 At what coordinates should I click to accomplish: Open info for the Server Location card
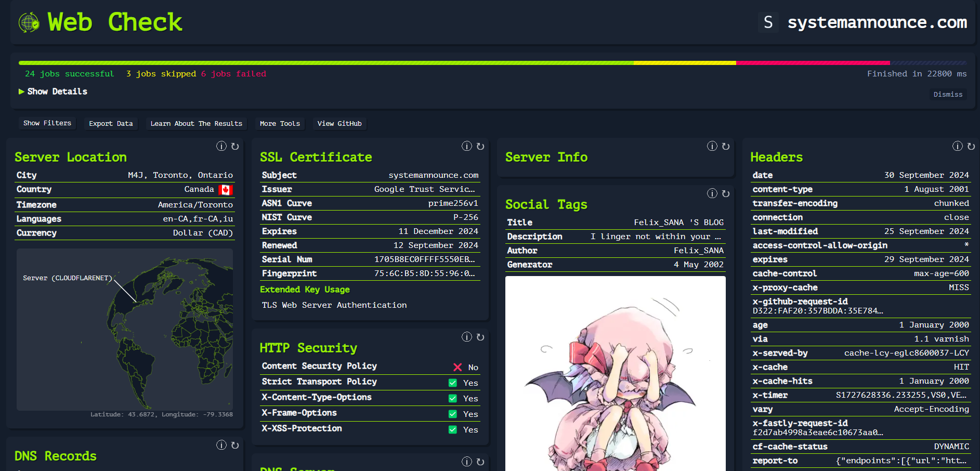pos(221,146)
